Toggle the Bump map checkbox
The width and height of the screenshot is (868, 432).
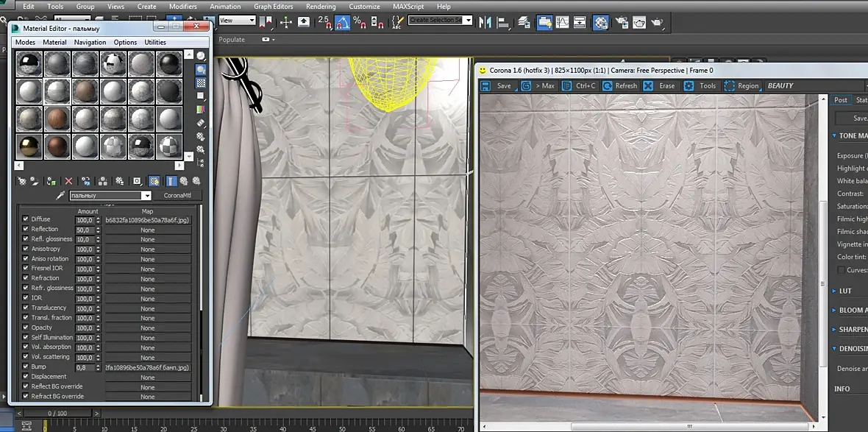click(26, 367)
